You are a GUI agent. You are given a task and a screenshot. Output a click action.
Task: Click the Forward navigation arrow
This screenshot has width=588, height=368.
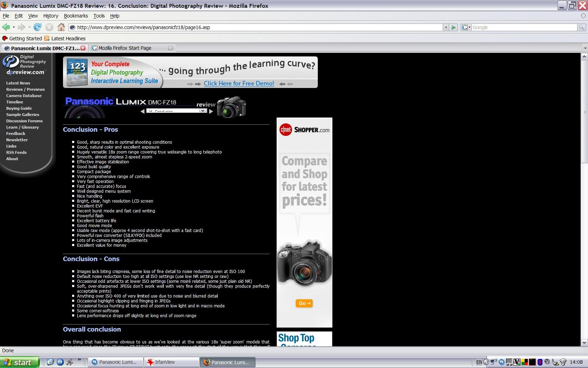coord(21,27)
